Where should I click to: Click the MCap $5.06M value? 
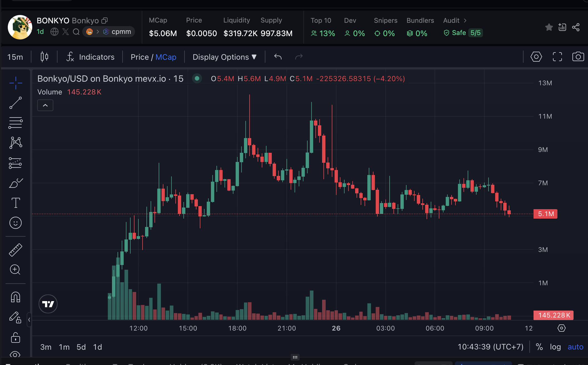coord(163,33)
